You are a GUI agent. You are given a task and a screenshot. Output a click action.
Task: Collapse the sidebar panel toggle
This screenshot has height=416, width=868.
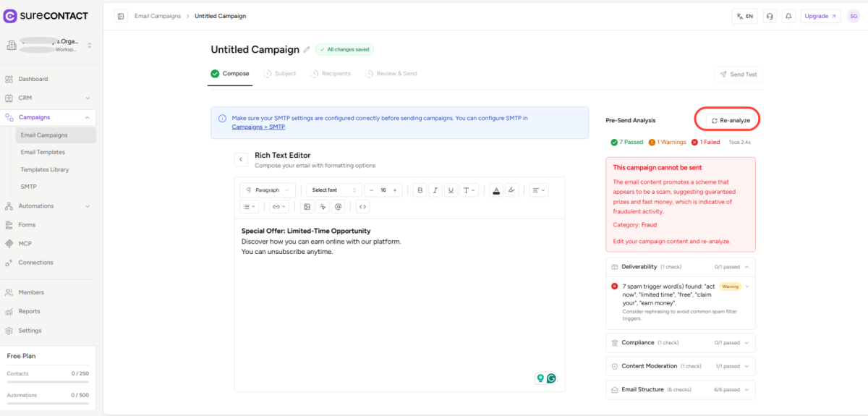[x=121, y=16]
